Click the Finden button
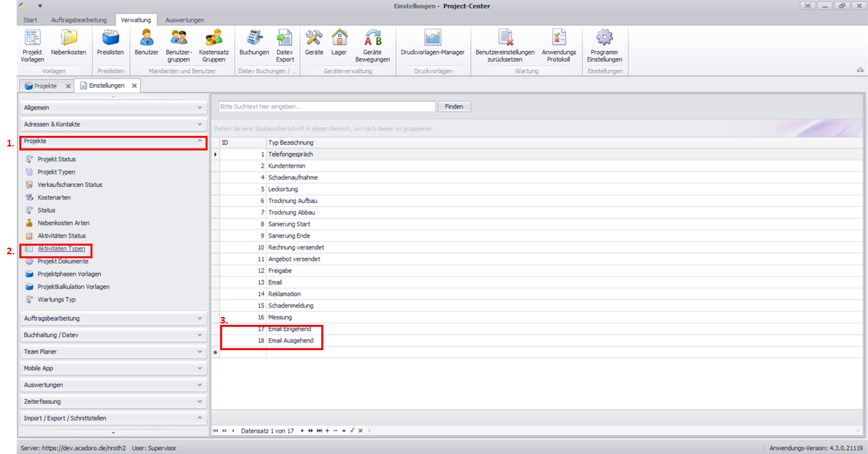 click(454, 107)
